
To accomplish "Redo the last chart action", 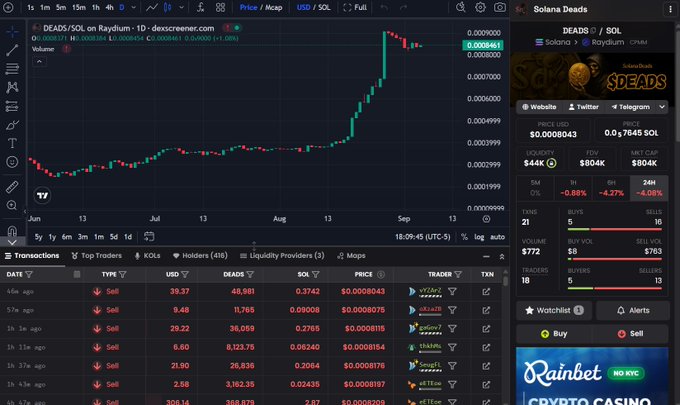I will (x=403, y=7).
